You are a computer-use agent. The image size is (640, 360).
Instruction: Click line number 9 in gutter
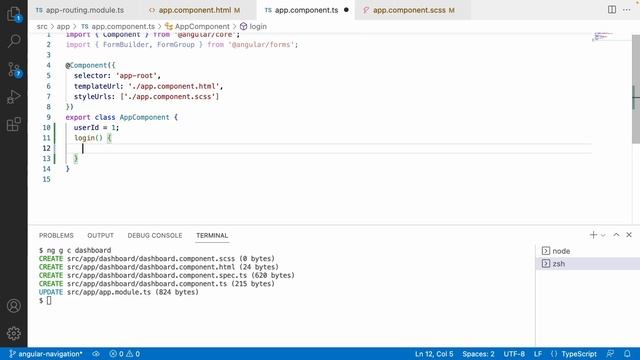click(x=48, y=117)
